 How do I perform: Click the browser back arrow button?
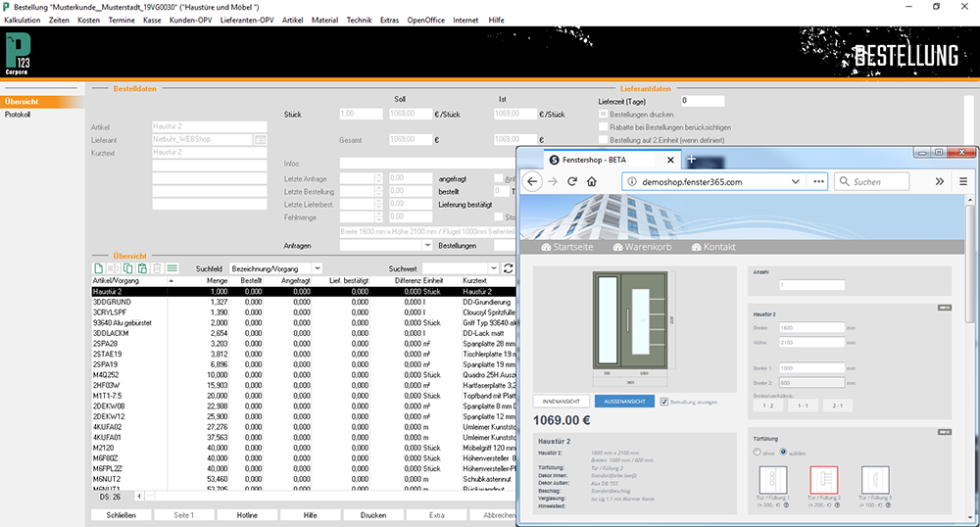(x=532, y=181)
